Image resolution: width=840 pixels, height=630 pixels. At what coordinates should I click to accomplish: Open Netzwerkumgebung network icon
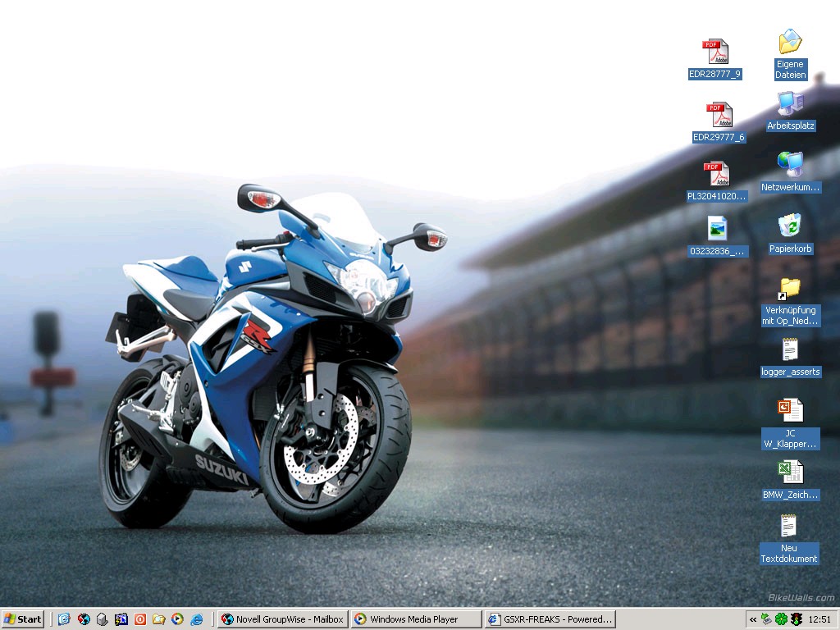coord(790,165)
